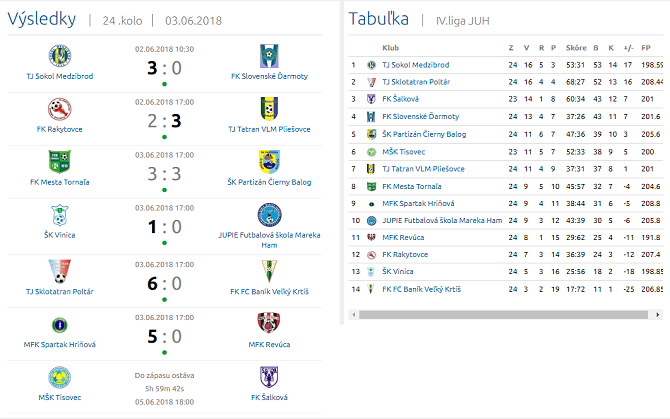Click FK Mesta Tornaľa name in results
Viewport: 670px width, 419px height.
click(60, 182)
